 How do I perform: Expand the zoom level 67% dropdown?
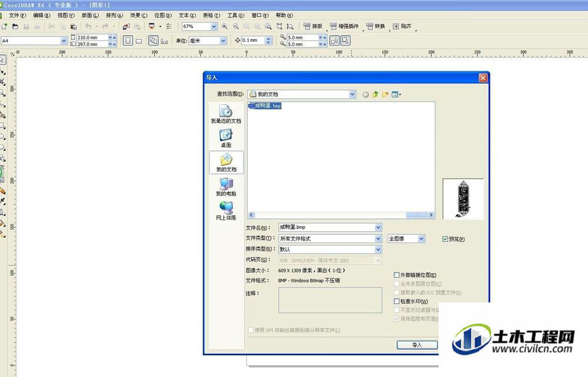[214, 26]
